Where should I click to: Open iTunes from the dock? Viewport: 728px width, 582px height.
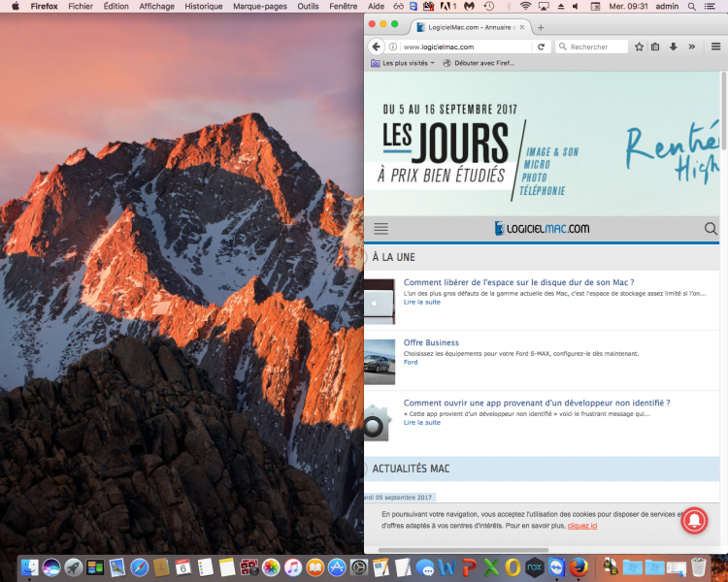point(293,567)
